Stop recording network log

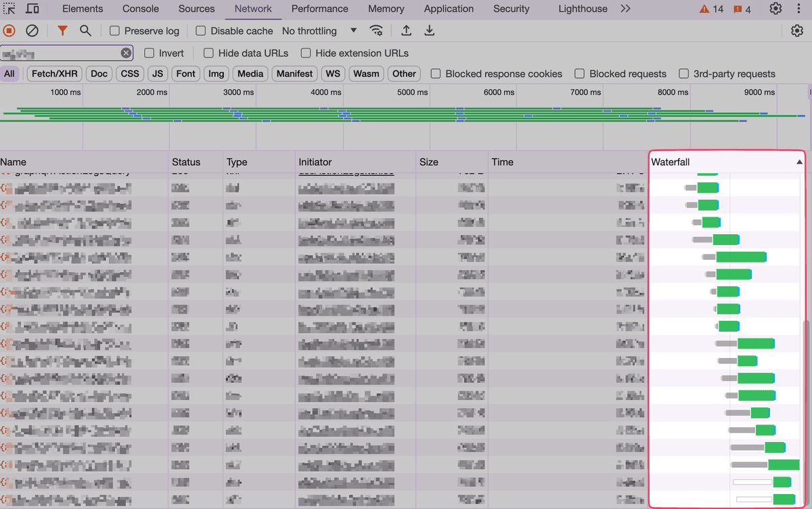[9, 30]
